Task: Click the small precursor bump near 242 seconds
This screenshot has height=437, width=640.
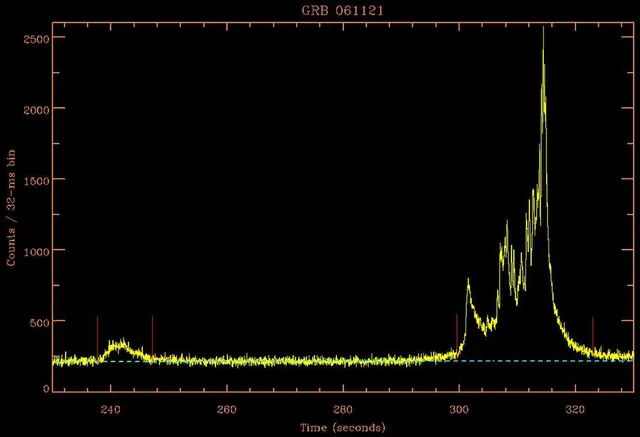Action: 120,346
